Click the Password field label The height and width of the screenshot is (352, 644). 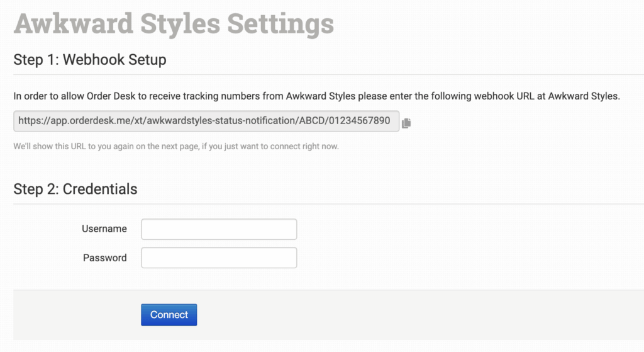pyautogui.click(x=104, y=258)
